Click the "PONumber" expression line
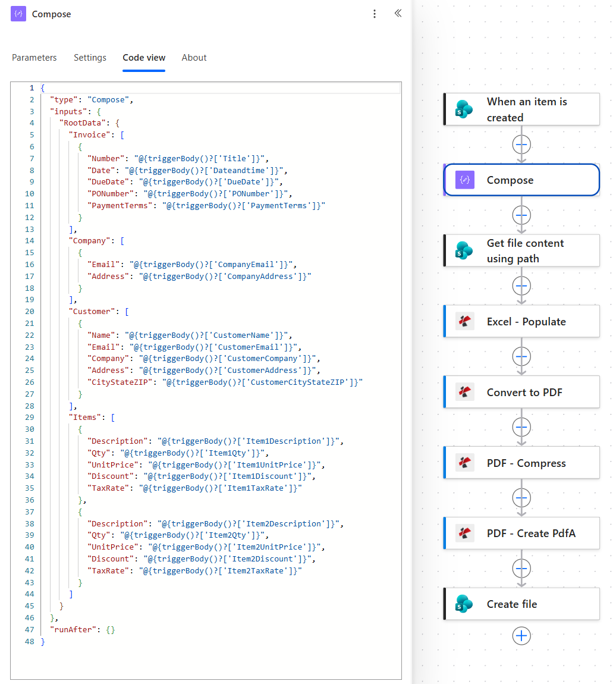This screenshot has height=684, width=616. (x=190, y=194)
